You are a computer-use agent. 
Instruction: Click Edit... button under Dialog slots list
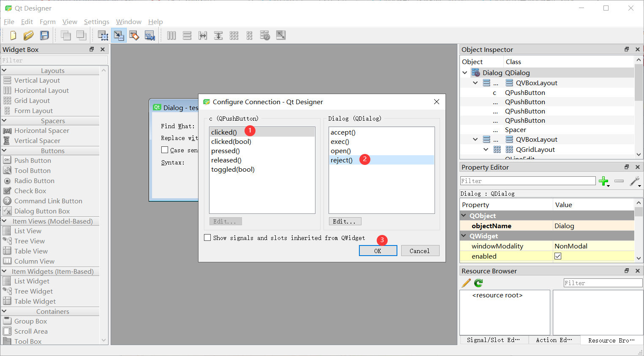(345, 221)
